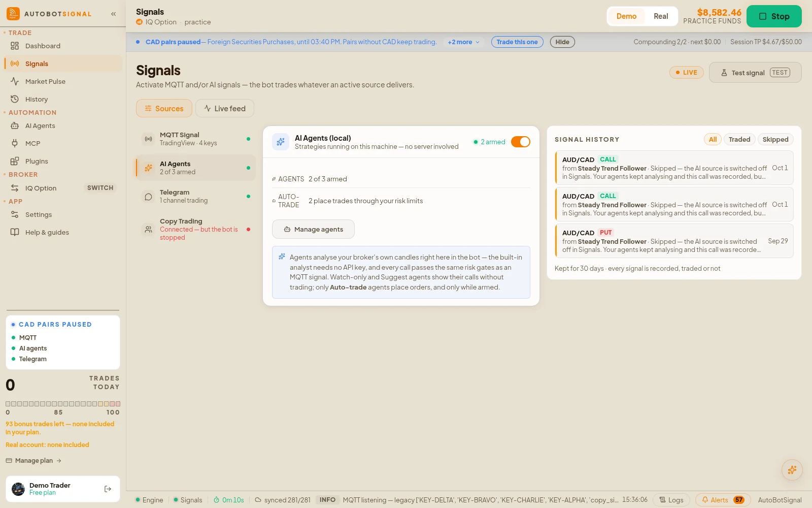
Task: Stop the trading bot
Action: coord(774,16)
